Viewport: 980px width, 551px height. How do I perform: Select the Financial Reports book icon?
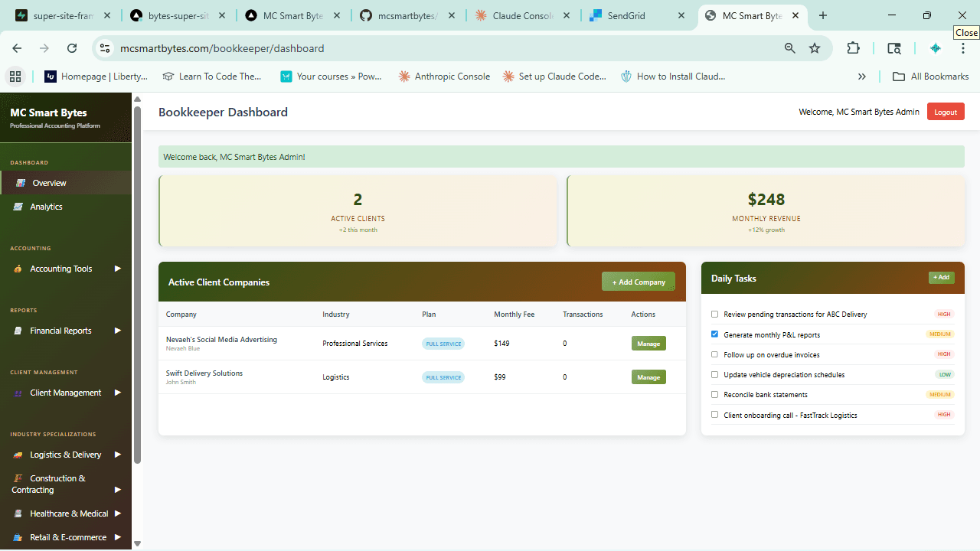tap(18, 330)
